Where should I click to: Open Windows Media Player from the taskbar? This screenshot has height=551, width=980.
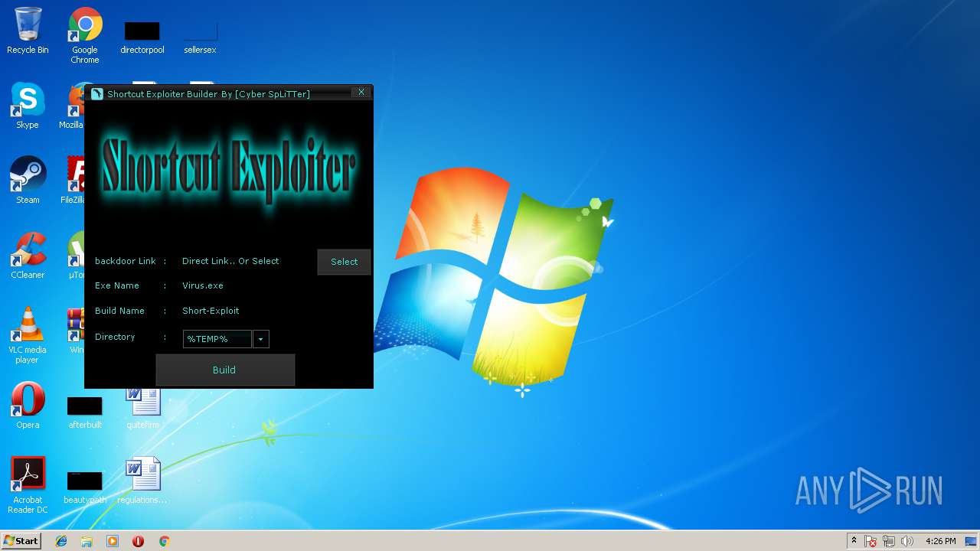click(113, 541)
